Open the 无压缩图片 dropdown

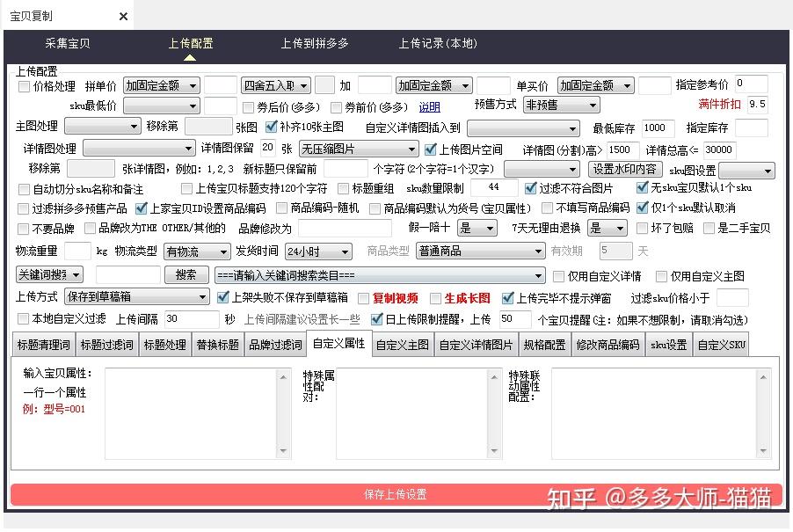click(x=358, y=149)
